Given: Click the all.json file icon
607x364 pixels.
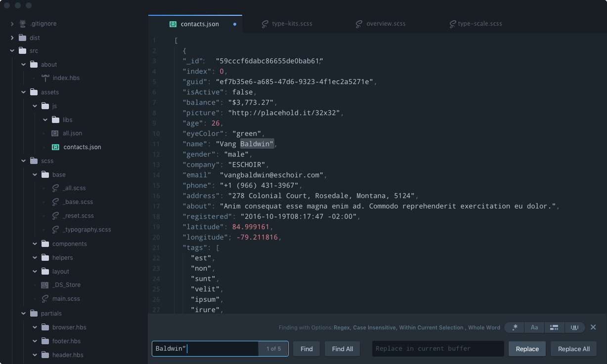Looking at the screenshot, I should (55, 133).
